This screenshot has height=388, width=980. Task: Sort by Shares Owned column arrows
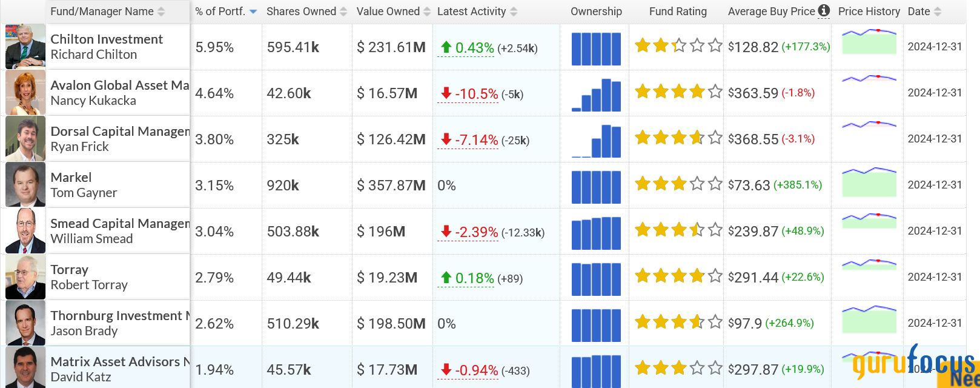pyautogui.click(x=343, y=12)
